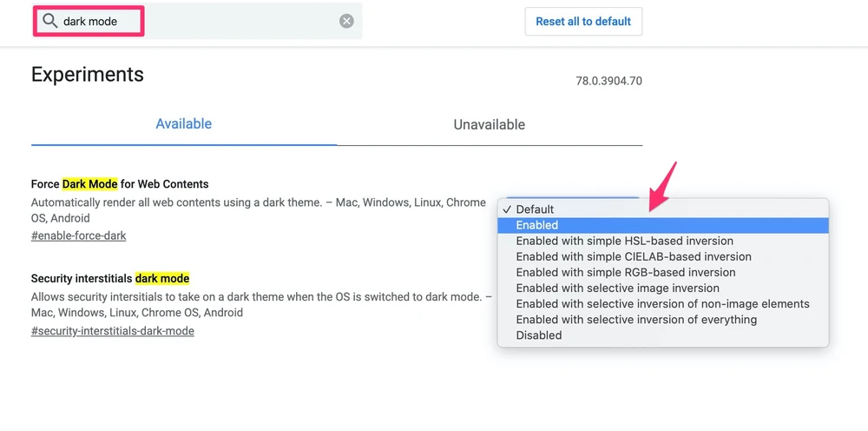Select the checked Default option
The width and height of the screenshot is (868, 431).
tap(534, 209)
